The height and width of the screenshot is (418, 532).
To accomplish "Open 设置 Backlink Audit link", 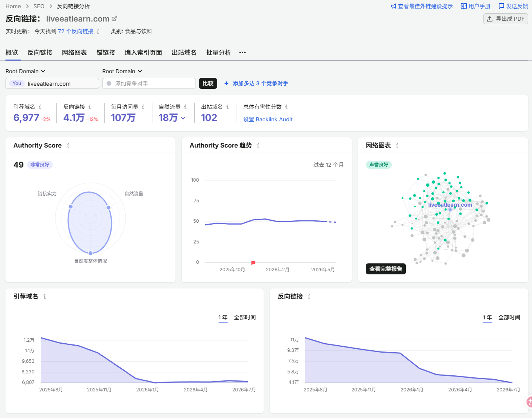I will pyautogui.click(x=268, y=119).
